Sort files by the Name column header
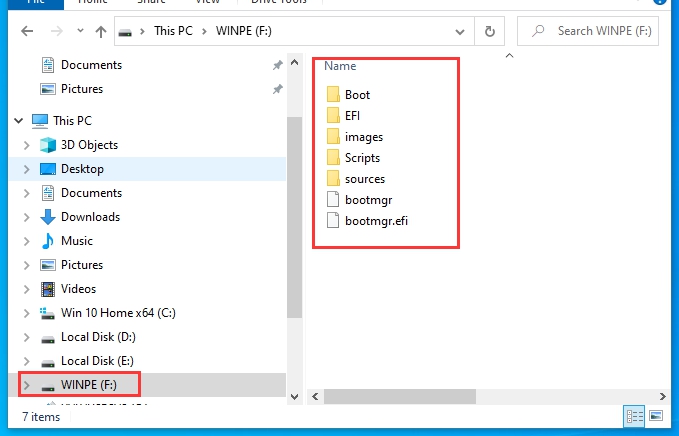Screen dimensions: 679x436 (x=340, y=66)
